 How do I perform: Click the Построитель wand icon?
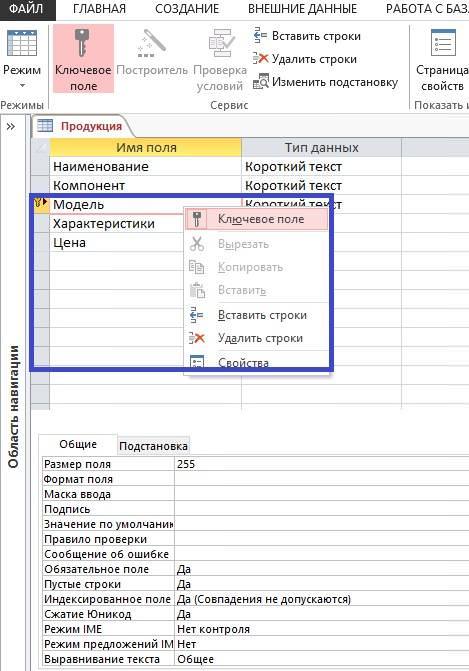pos(151,44)
